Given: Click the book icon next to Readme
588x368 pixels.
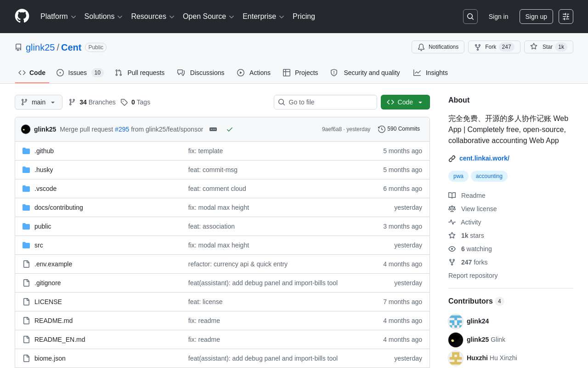Looking at the screenshot, I should click(x=452, y=195).
